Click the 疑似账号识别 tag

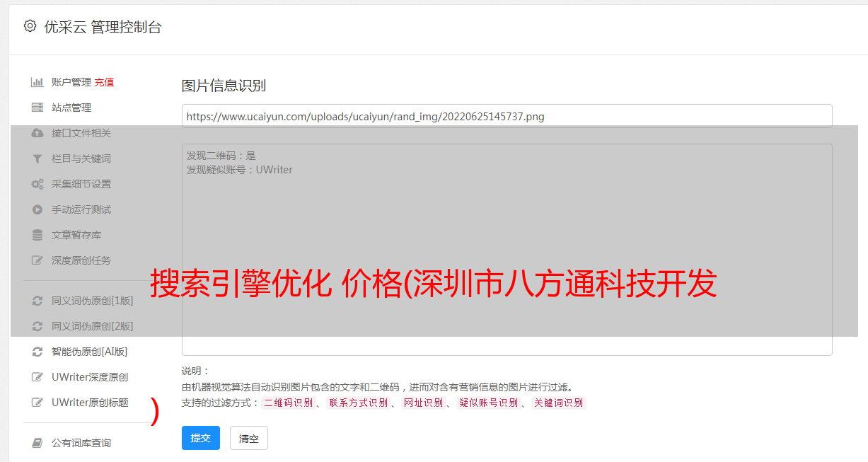pyautogui.click(x=488, y=403)
